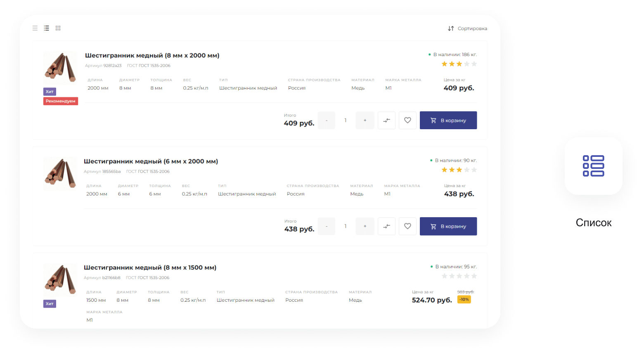Add the 409 руб. hexagon to cart

point(448,121)
